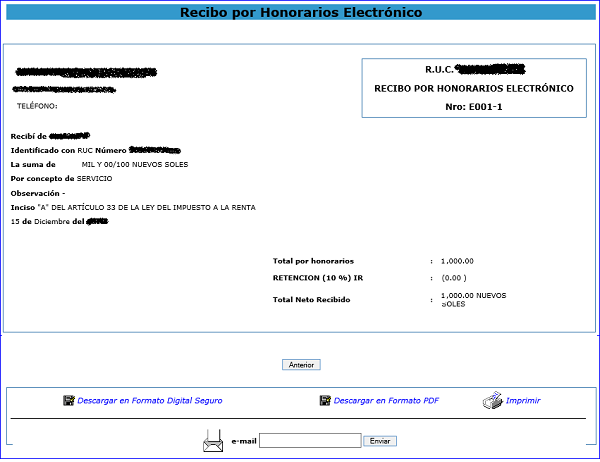Click the envelope mail icon

click(x=213, y=441)
